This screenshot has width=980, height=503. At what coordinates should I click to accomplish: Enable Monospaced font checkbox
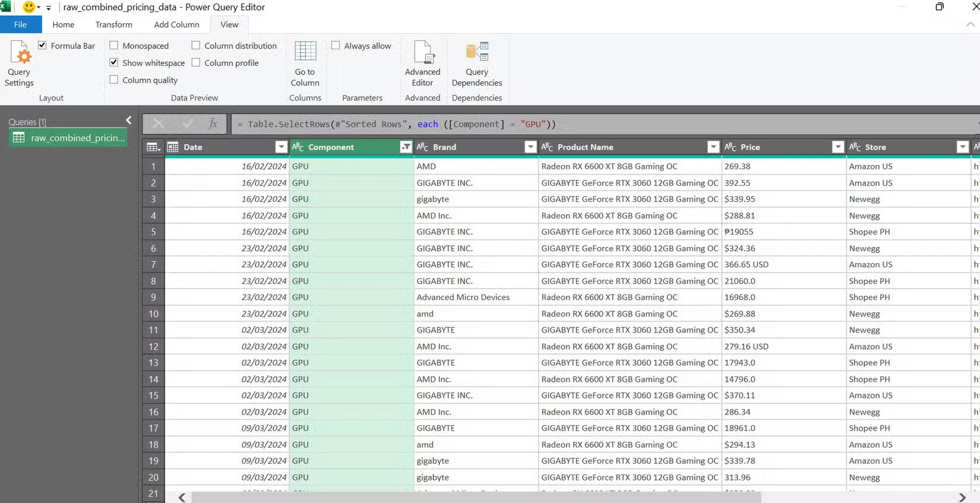tap(114, 45)
